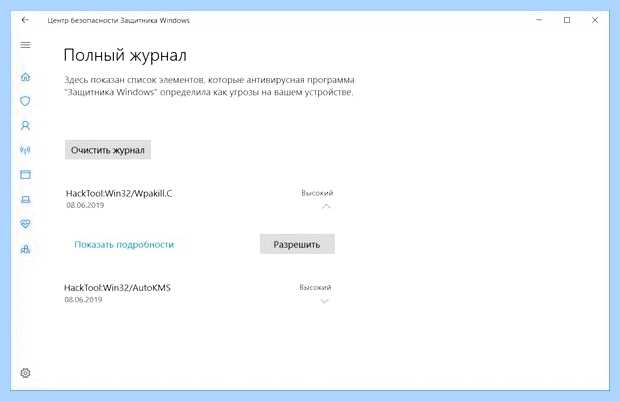Click Высокий level of Wpakill.C entry
The height and width of the screenshot is (401, 620).
point(317,193)
